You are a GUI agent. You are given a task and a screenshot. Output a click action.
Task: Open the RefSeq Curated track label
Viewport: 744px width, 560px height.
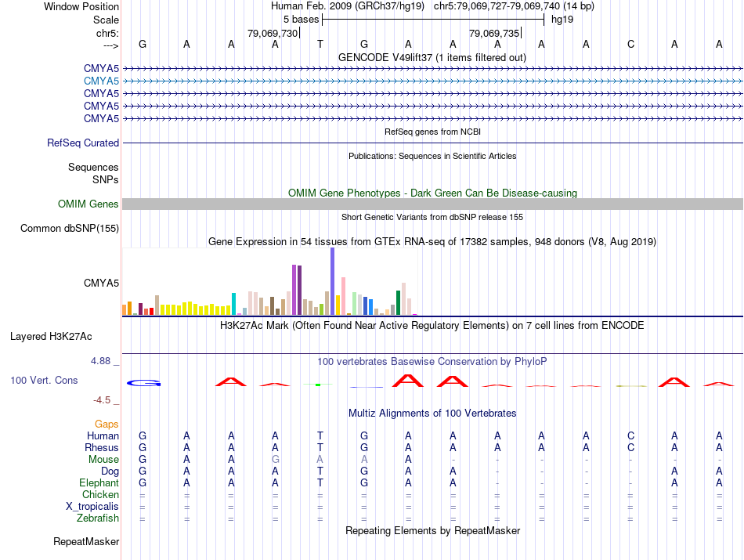pos(83,143)
